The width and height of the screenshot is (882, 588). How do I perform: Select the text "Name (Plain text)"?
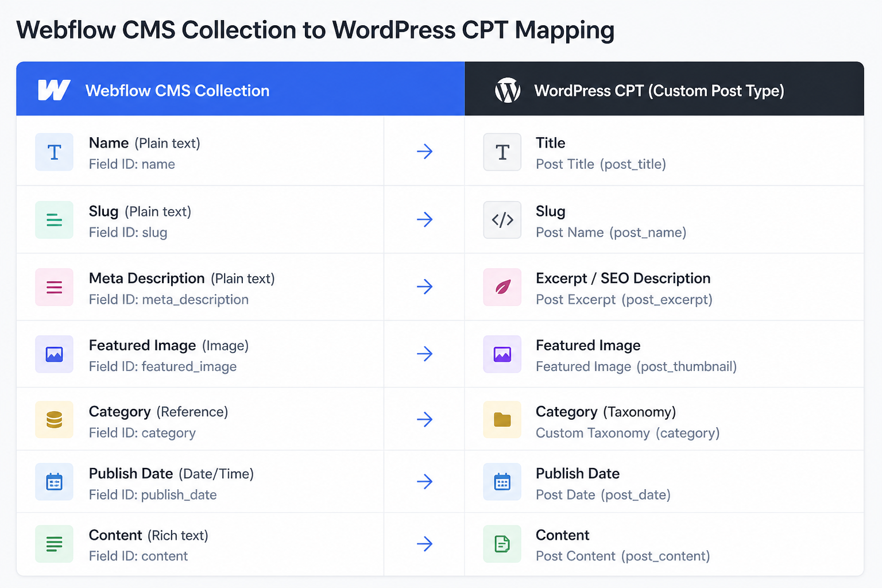pos(145,143)
